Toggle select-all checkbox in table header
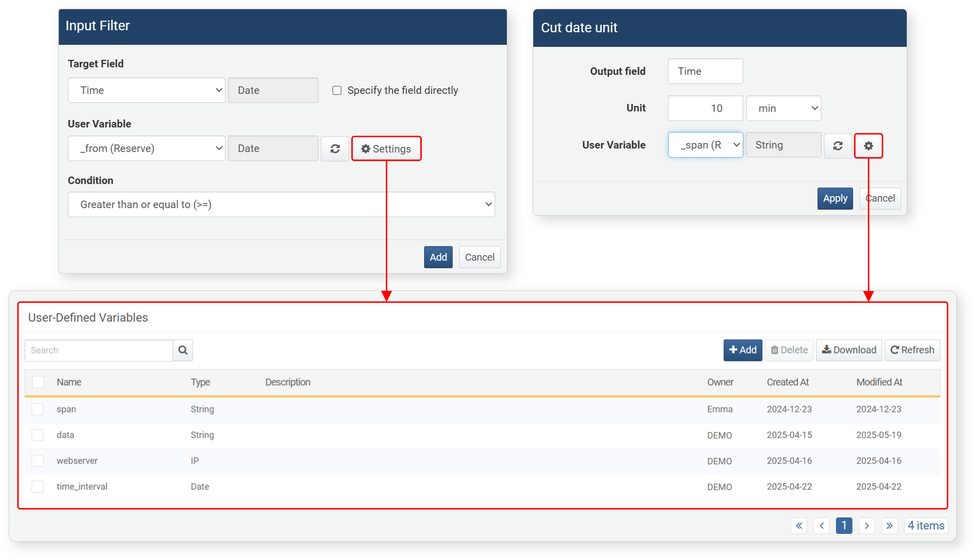 pyautogui.click(x=38, y=382)
